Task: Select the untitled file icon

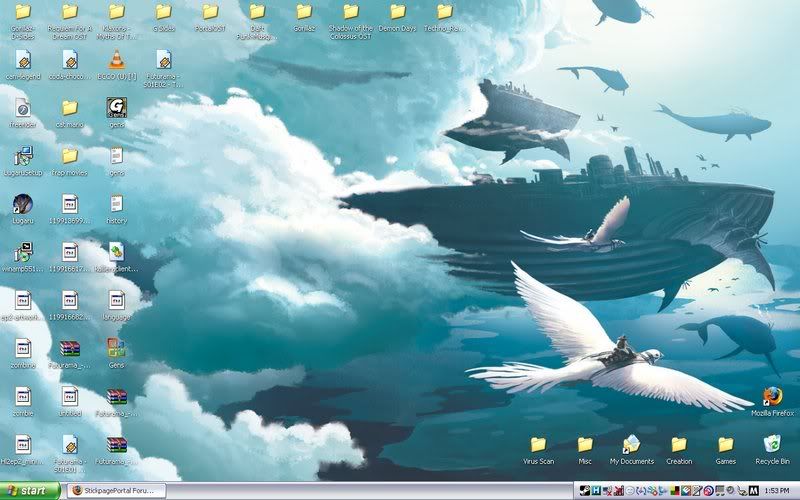Action: [x=70, y=396]
